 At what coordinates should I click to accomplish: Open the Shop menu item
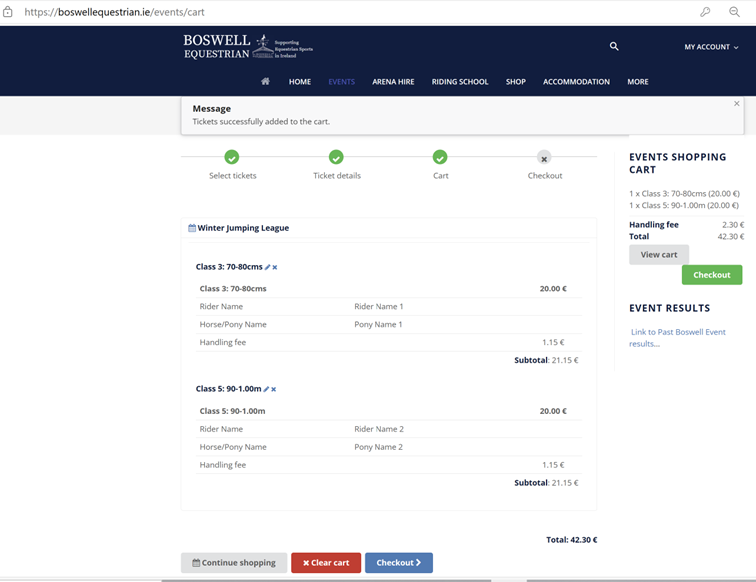pos(515,82)
